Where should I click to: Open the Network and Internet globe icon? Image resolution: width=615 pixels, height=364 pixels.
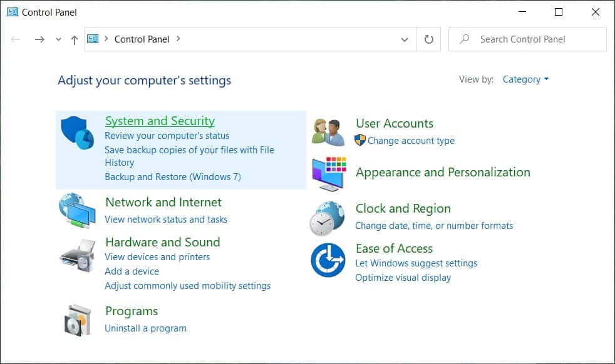77,210
